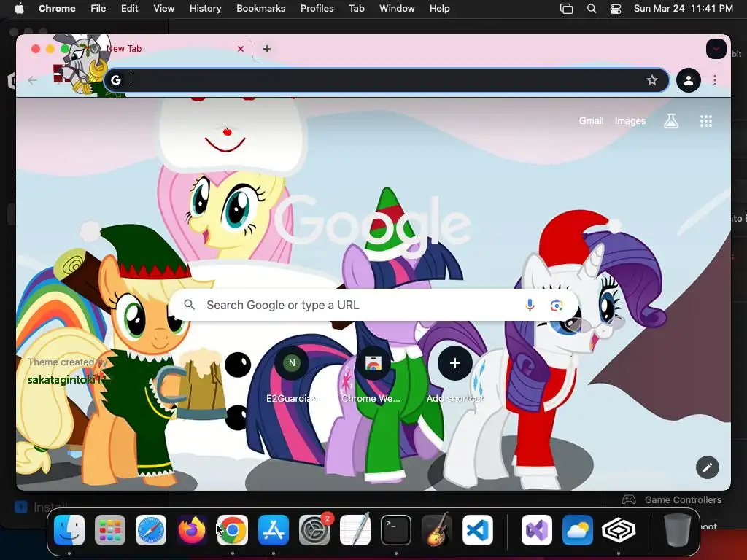The image size is (747, 560).
Task: Click Spotlight search in menu bar
Action: click(x=591, y=9)
